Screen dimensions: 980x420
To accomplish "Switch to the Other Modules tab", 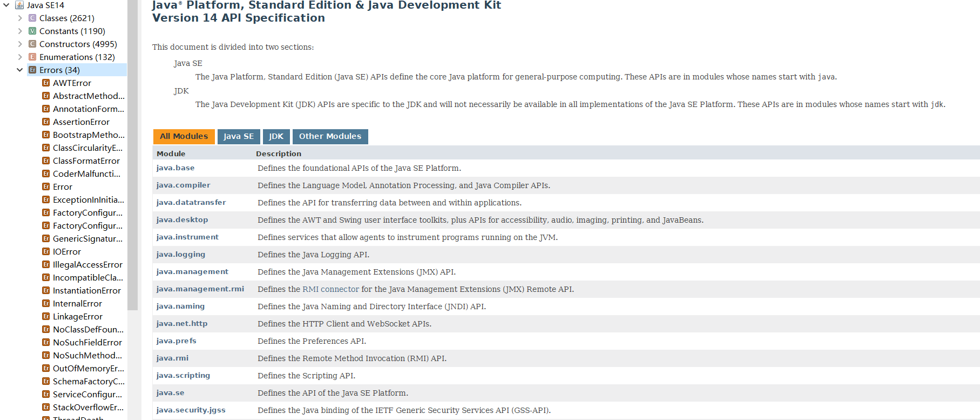I will pos(330,136).
